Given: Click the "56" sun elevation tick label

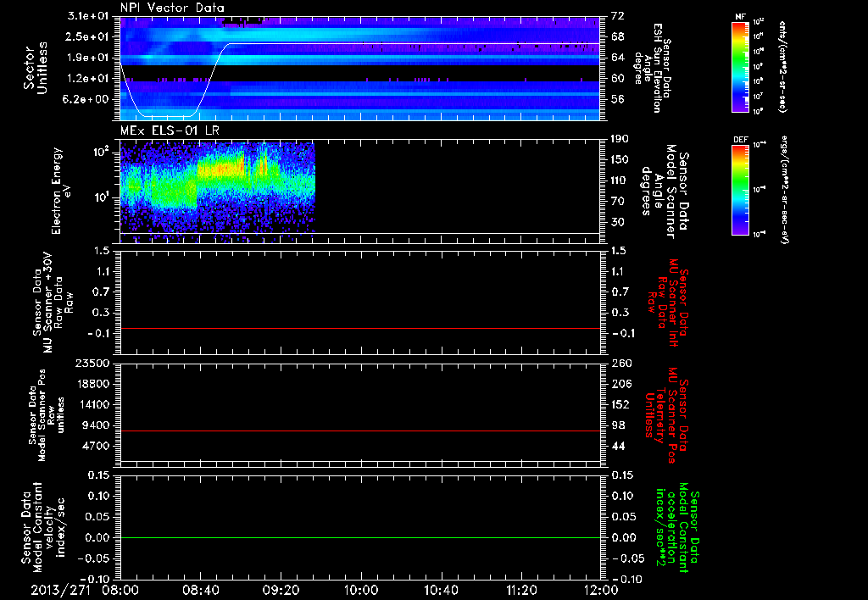Looking at the screenshot, I should pos(618,99).
